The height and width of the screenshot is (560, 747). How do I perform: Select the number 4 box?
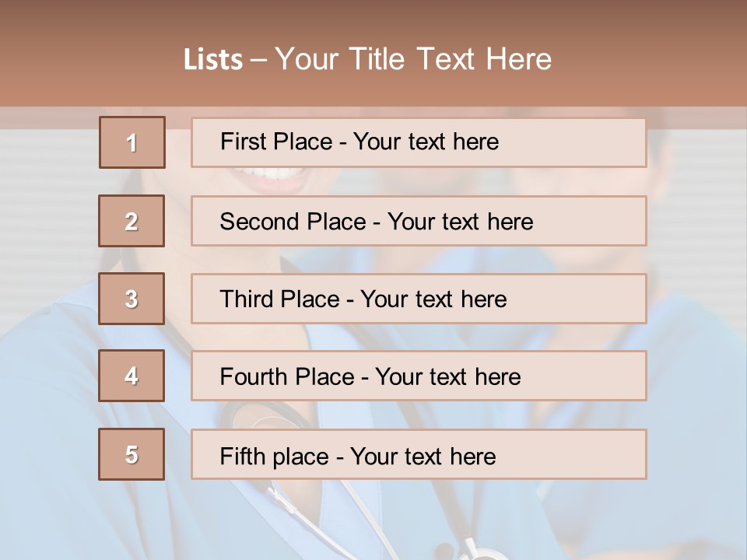pyautogui.click(x=132, y=376)
